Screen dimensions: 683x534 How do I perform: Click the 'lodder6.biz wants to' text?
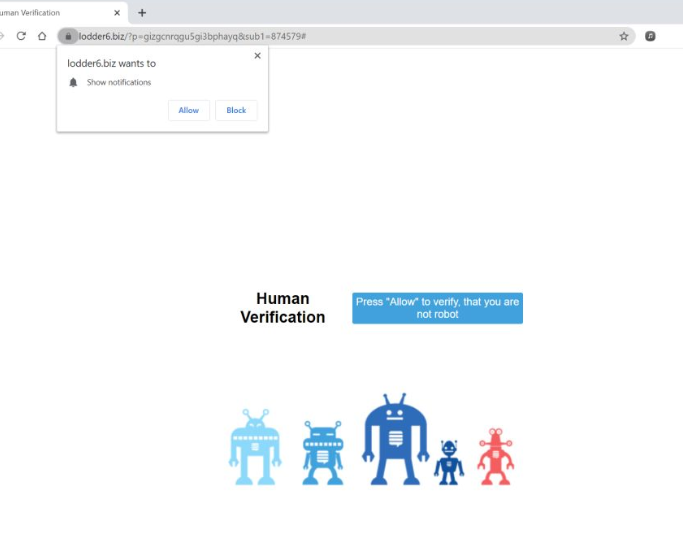(x=112, y=64)
